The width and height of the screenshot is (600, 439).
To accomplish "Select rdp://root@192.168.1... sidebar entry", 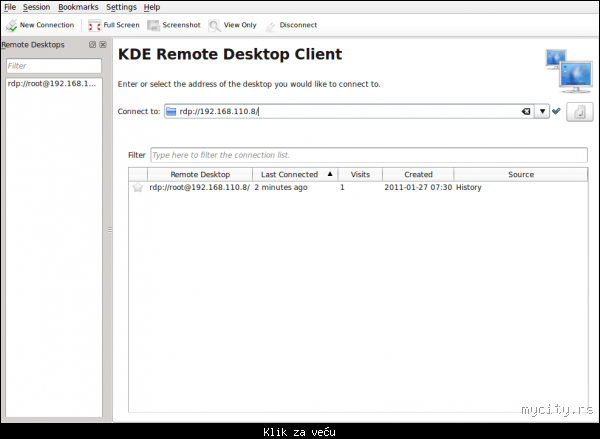I will pyautogui.click(x=54, y=83).
